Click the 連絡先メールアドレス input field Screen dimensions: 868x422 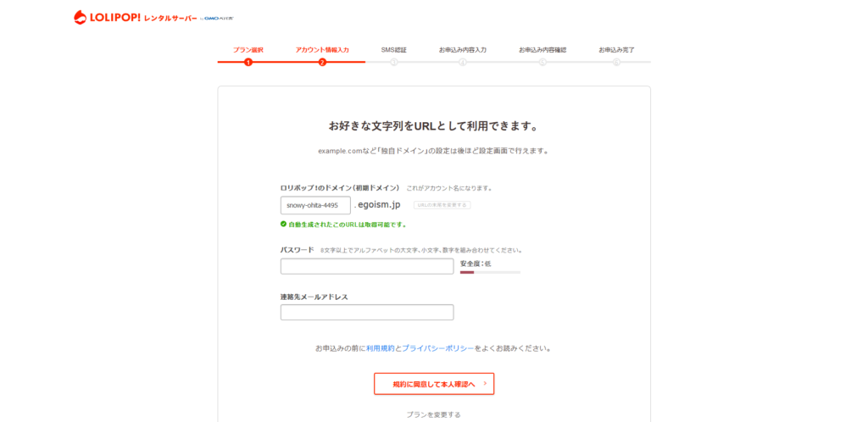(367, 312)
